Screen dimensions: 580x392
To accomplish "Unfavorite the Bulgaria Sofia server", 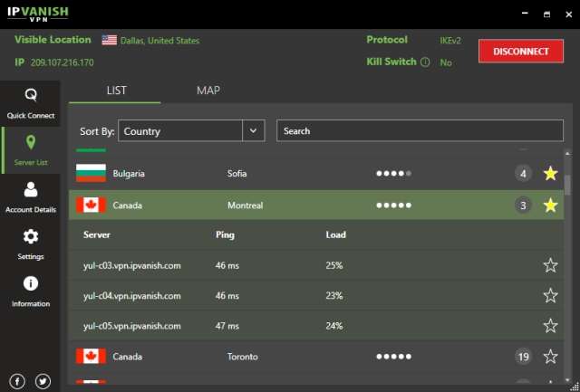I will pos(549,173).
